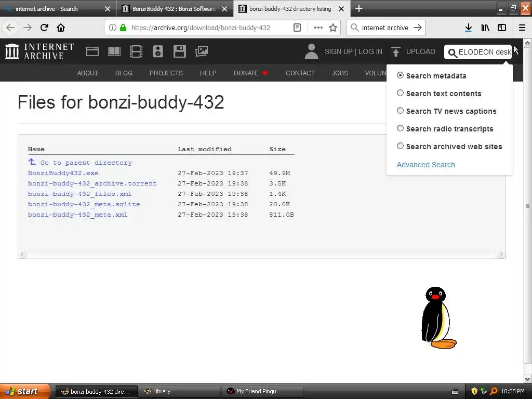
Task: Show site information icon in address bar
Action: pyautogui.click(x=113, y=28)
